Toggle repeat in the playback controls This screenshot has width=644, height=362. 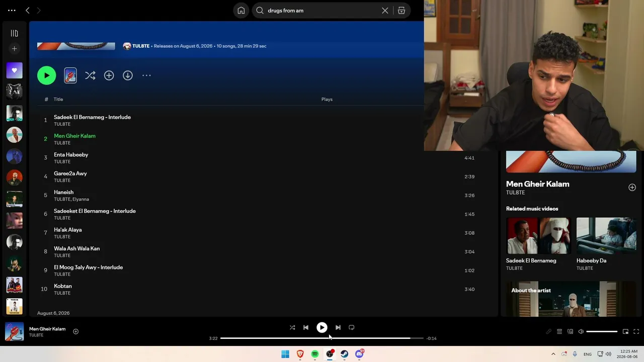pyautogui.click(x=352, y=327)
